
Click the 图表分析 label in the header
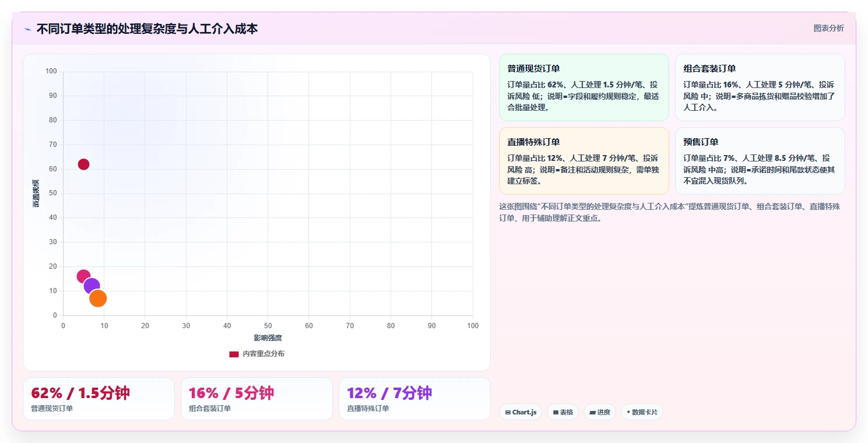(828, 28)
